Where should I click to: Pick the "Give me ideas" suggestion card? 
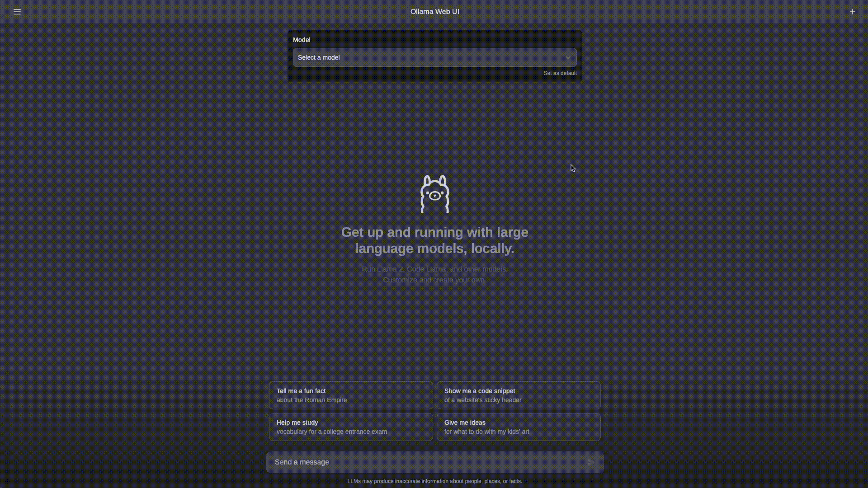(519, 427)
